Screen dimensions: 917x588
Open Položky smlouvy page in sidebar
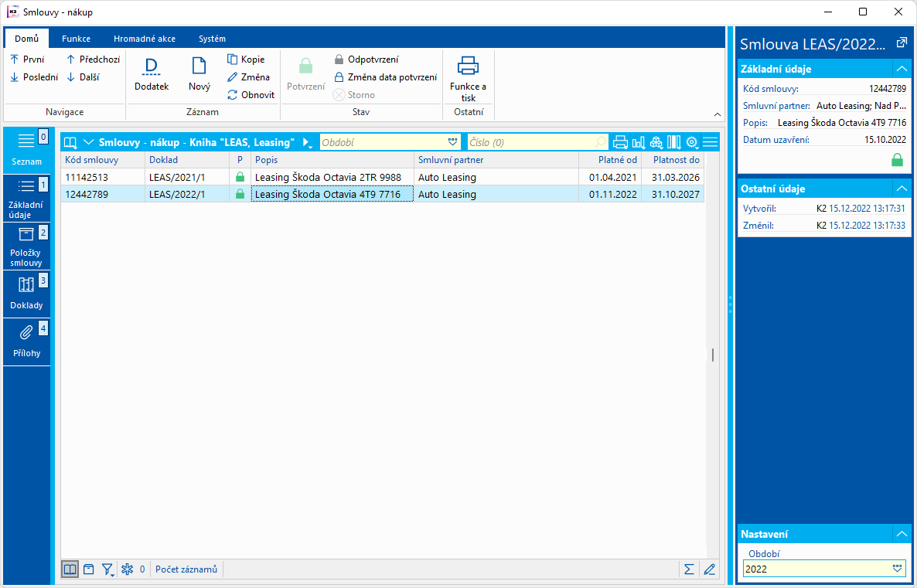26,246
